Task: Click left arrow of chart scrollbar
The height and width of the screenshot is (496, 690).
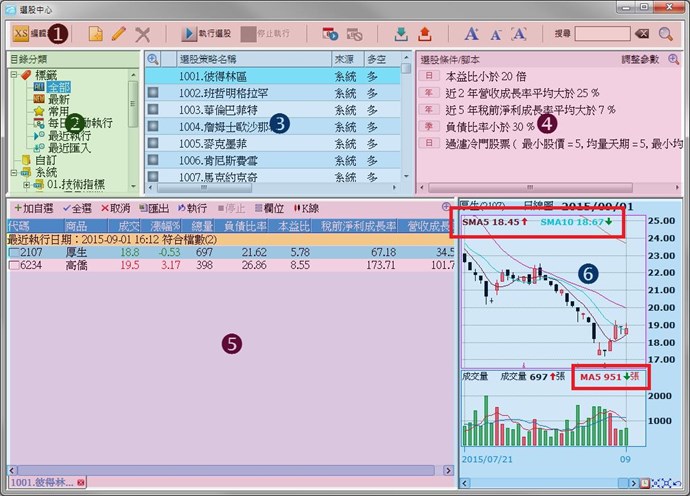Action: pos(465,483)
